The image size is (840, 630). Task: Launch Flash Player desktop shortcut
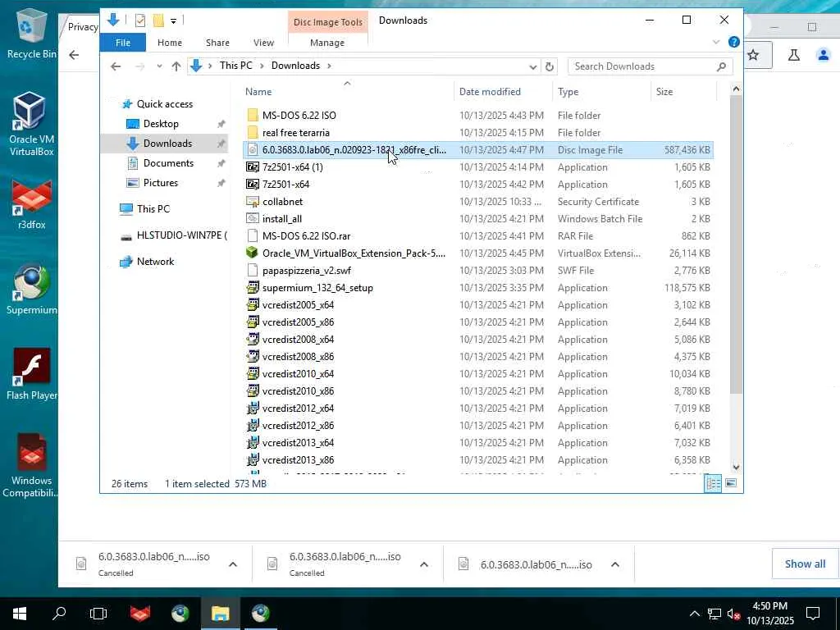tap(30, 374)
